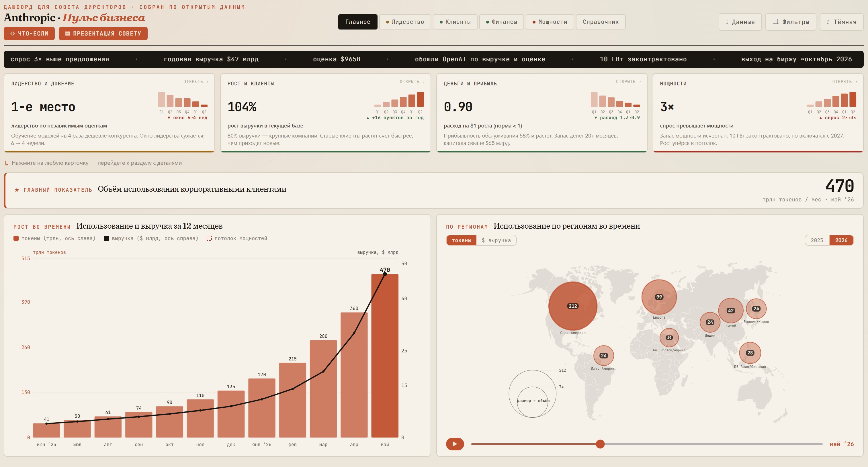Click Лат. Америка bubble
The height and width of the screenshot is (467, 868).
603,355
